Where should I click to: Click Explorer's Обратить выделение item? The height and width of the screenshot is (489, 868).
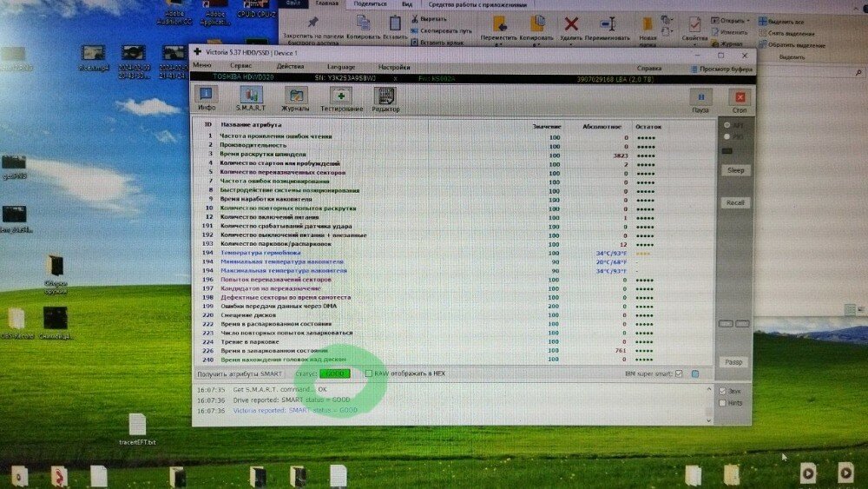tap(792, 45)
